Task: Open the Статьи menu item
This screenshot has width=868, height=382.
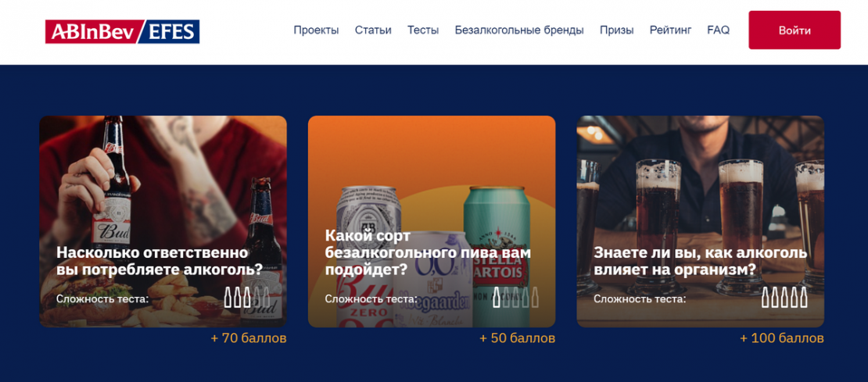Action: click(373, 30)
